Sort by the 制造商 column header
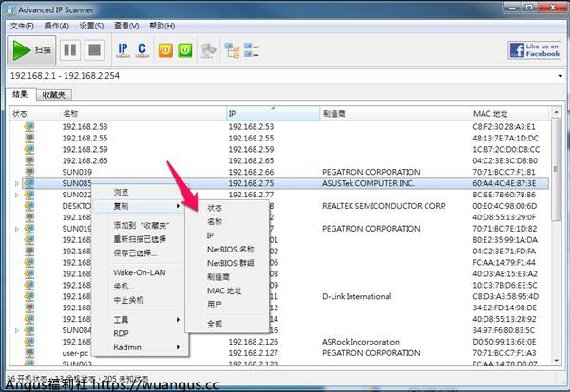Image resolution: width=570 pixels, height=392 pixels. [x=395, y=114]
